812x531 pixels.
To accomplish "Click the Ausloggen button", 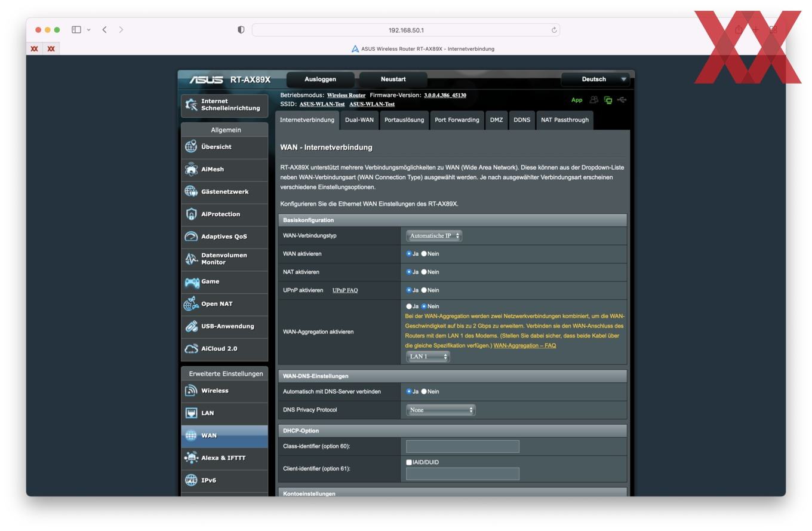I will 320,79.
